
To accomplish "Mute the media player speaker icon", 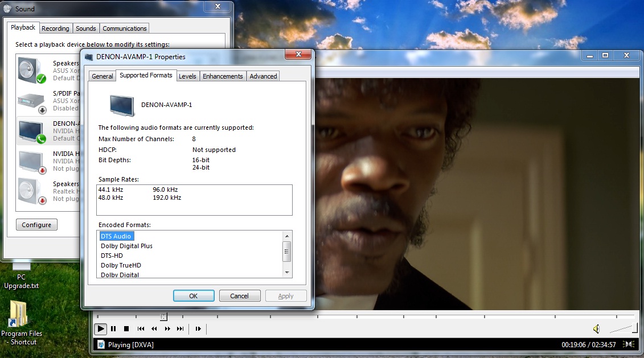I will [596, 329].
